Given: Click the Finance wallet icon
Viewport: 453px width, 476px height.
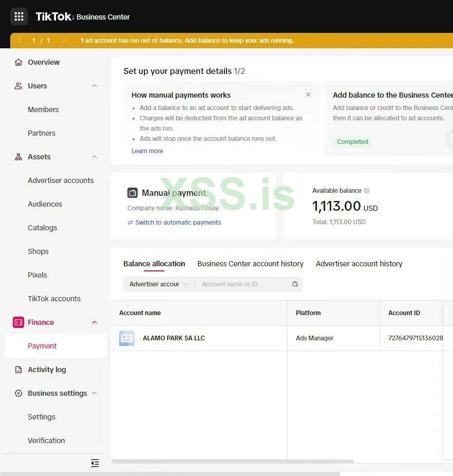Looking at the screenshot, I should [18, 322].
